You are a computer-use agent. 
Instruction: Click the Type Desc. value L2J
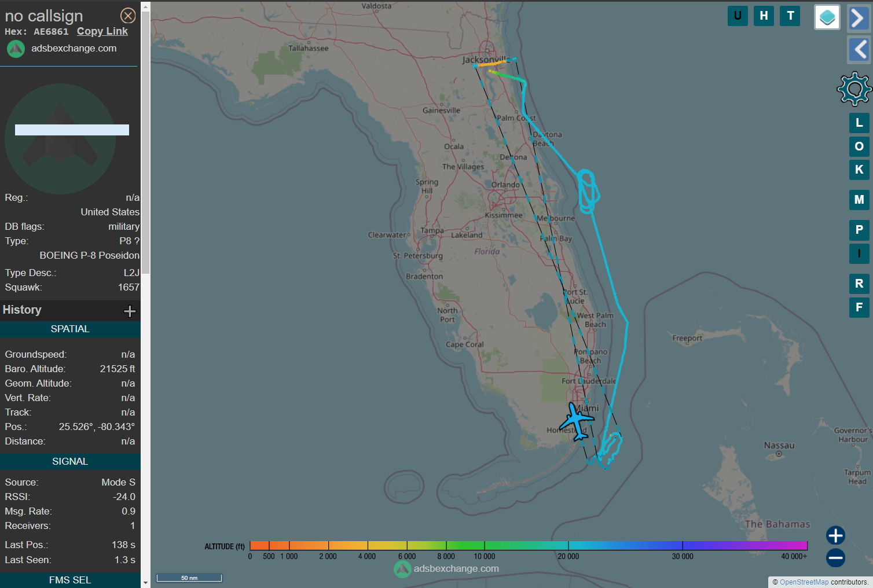click(x=131, y=273)
